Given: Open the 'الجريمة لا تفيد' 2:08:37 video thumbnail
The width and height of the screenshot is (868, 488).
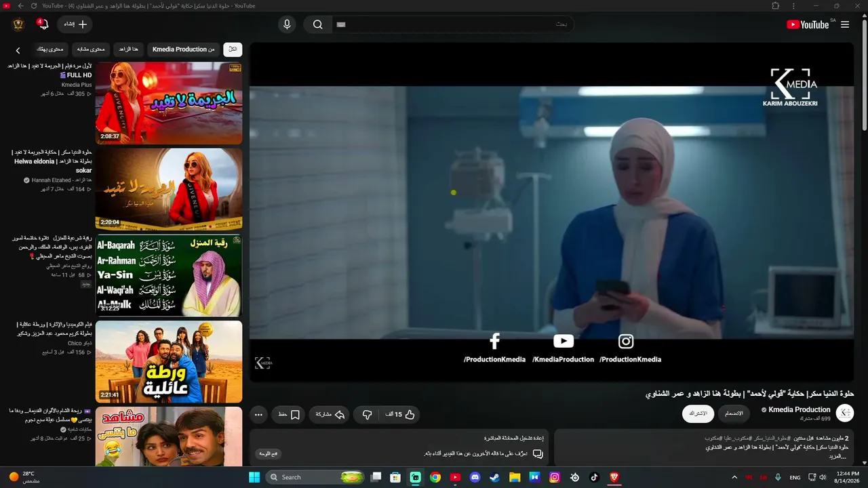Looking at the screenshot, I should tap(169, 103).
